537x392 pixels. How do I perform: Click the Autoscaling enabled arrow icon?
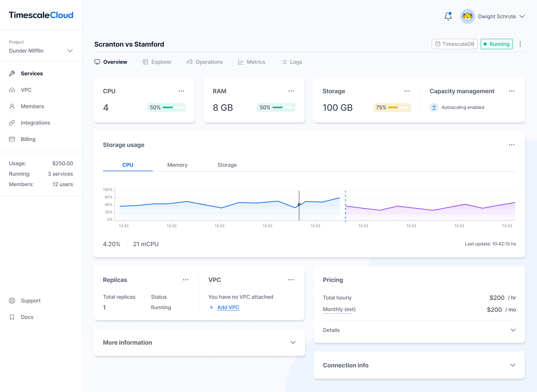434,107
